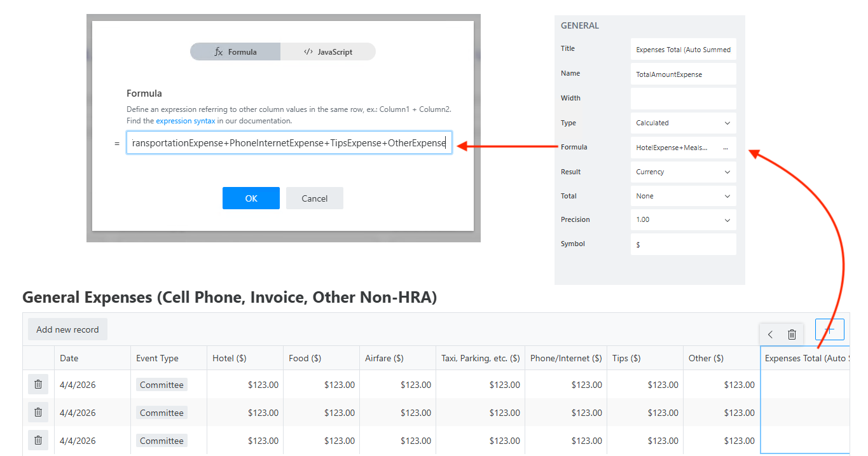This screenshot has height=456, width=868.
Task: Open the expression syntax documentation link
Action: [185, 121]
